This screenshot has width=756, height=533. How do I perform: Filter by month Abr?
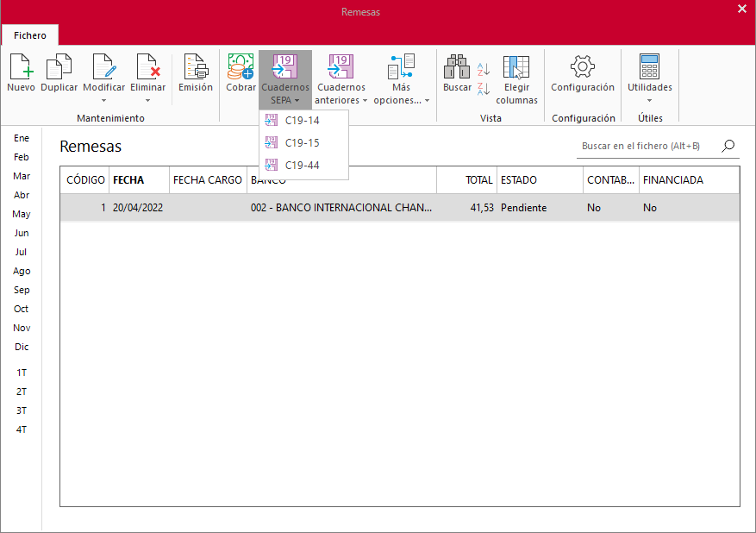(22, 195)
